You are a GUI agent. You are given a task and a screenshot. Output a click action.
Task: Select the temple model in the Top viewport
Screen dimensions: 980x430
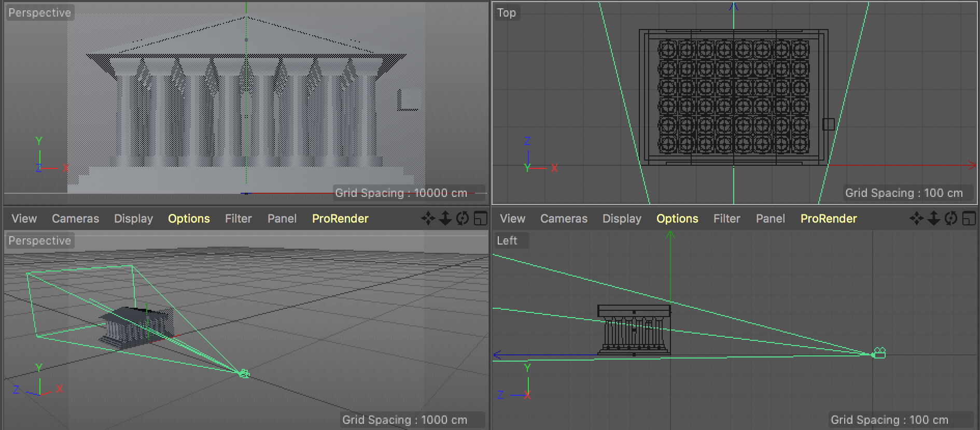[733, 97]
